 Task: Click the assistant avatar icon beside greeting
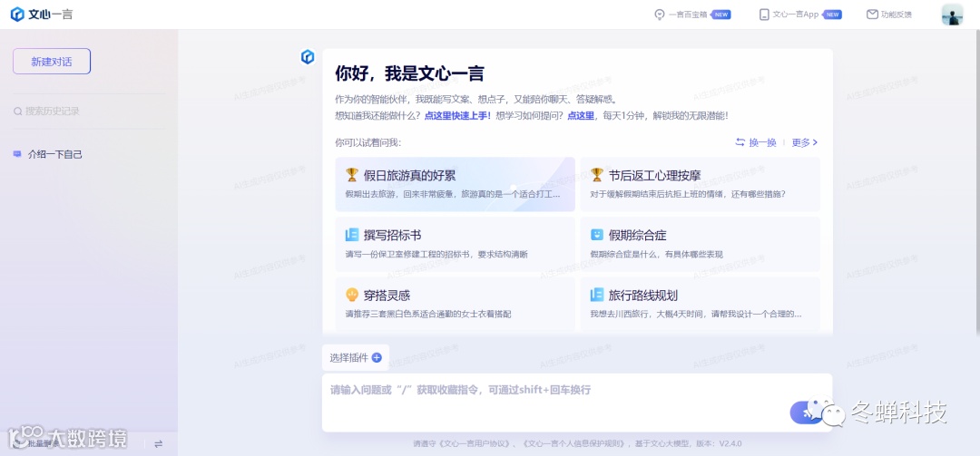(308, 57)
